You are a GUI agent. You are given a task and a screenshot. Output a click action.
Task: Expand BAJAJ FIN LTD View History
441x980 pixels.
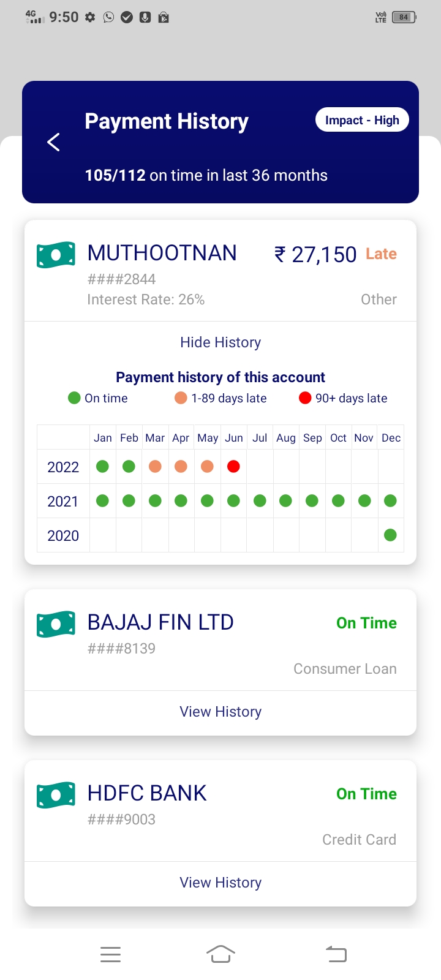(x=221, y=712)
